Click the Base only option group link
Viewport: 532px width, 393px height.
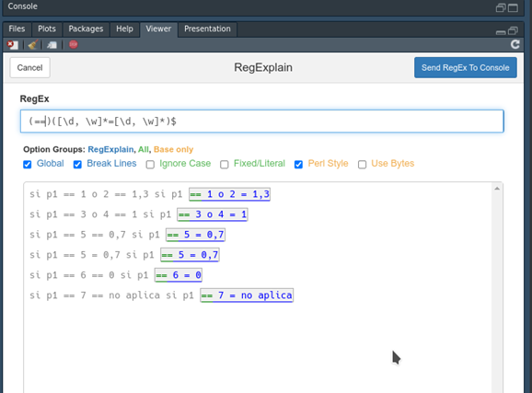[x=173, y=149]
